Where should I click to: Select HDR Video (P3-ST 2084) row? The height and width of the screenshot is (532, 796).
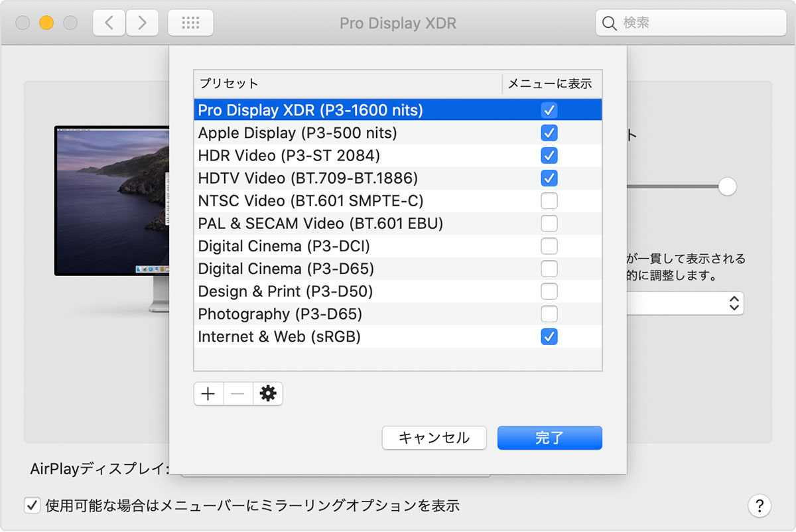[x=398, y=155]
